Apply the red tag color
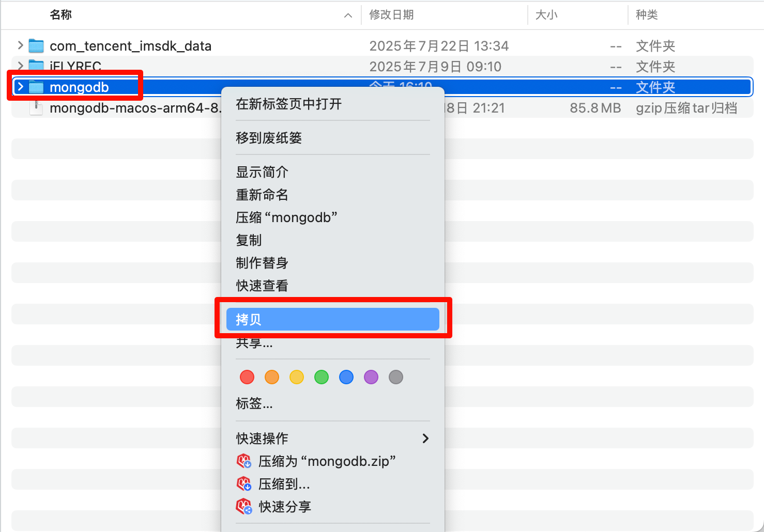Image resolution: width=764 pixels, height=532 pixels. point(247,377)
